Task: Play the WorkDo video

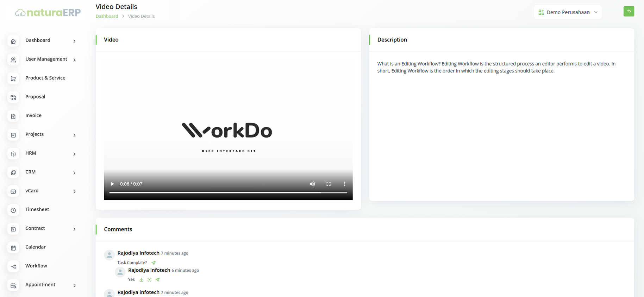Action: pos(112,184)
